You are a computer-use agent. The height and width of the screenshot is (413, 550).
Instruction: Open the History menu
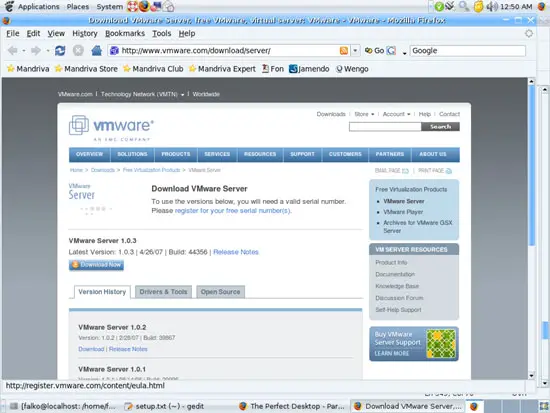(85, 33)
